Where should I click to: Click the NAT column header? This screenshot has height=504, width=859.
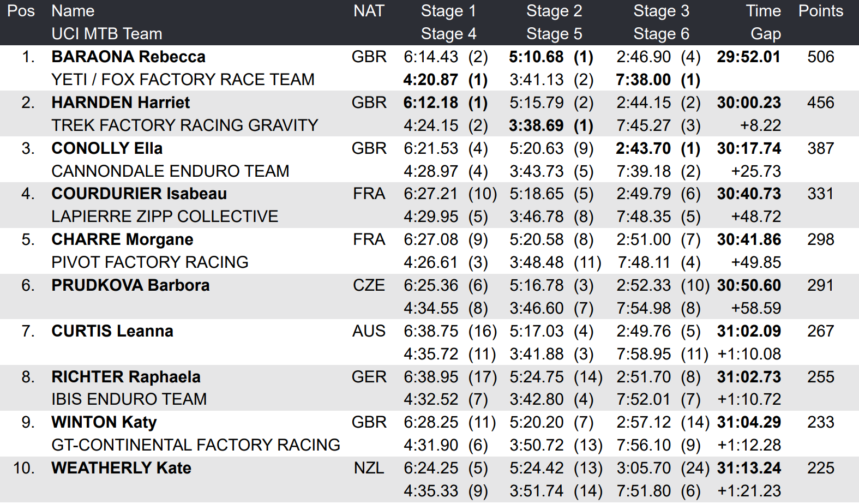tap(369, 11)
